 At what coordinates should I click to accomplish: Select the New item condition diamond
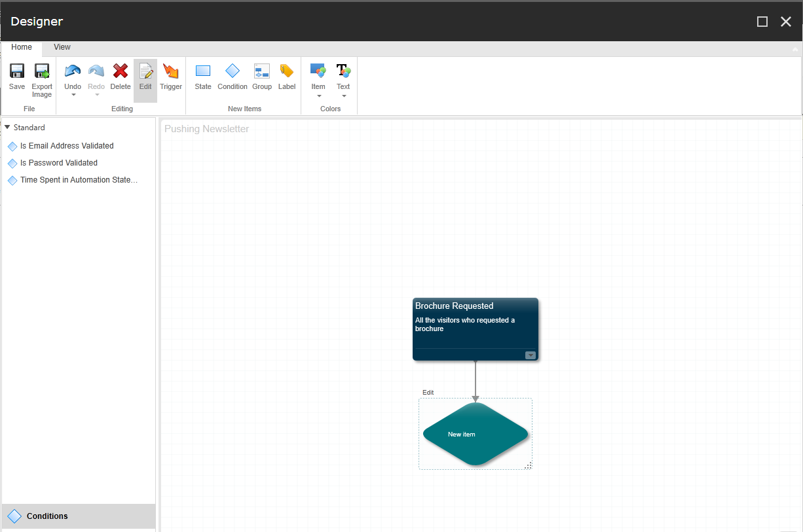point(476,434)
